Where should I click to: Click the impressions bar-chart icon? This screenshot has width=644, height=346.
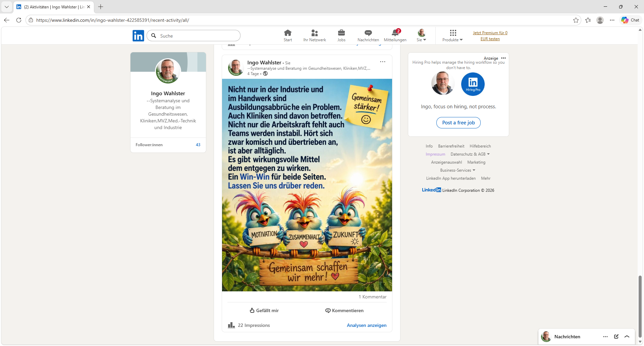[x=231, y=325]
